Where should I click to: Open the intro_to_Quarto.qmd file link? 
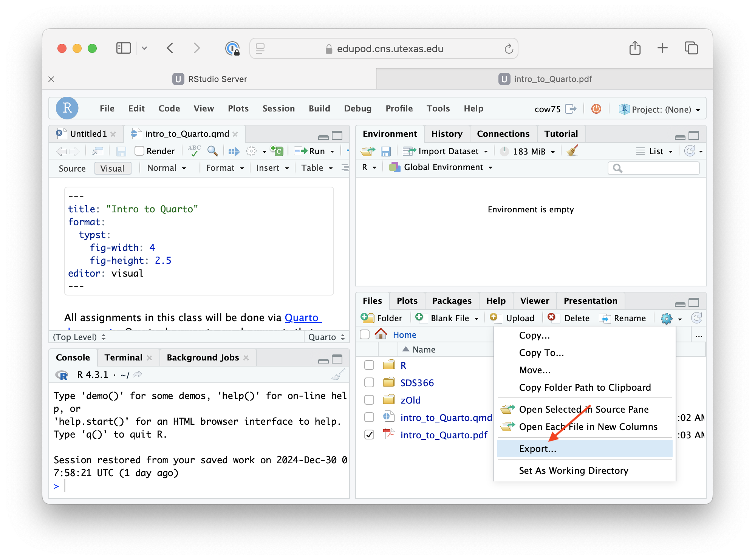(446, 418)
